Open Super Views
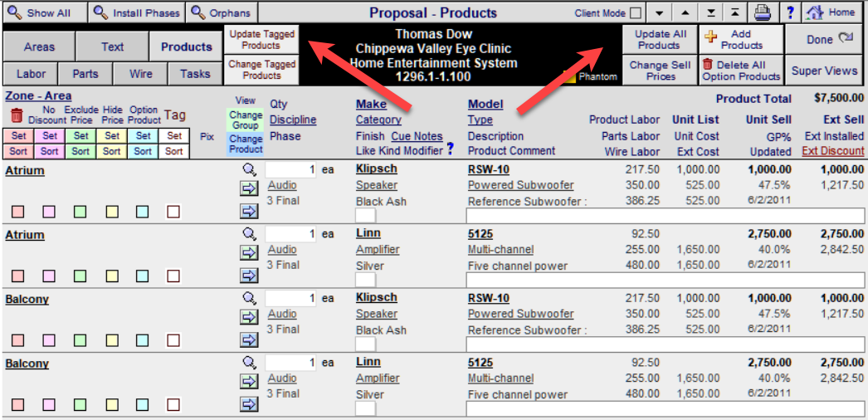The height and width of the screenshot is (420, 868). [825, 71]
